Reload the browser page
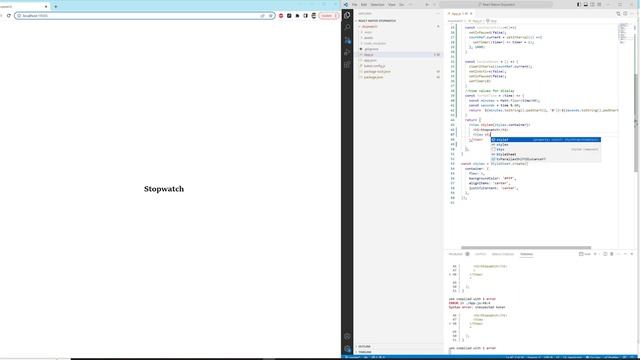 (x=9, y=16)
